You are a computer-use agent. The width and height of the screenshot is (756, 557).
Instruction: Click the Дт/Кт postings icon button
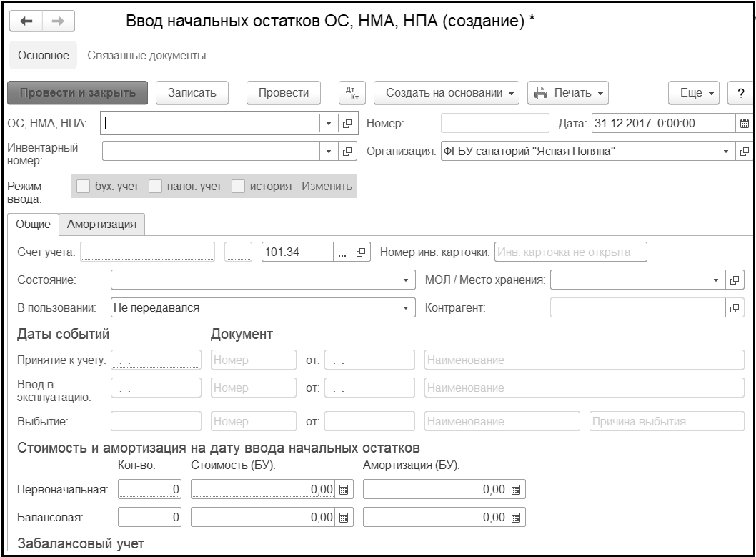click(x=350, y=92)
